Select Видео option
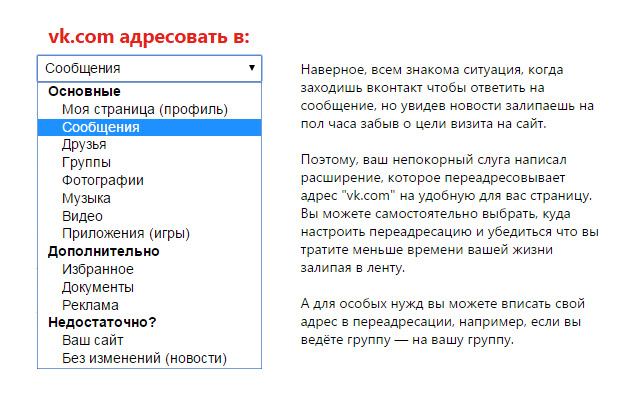This screenshot has width=640, height=400. pyautogui.click(x=149, y=216)
